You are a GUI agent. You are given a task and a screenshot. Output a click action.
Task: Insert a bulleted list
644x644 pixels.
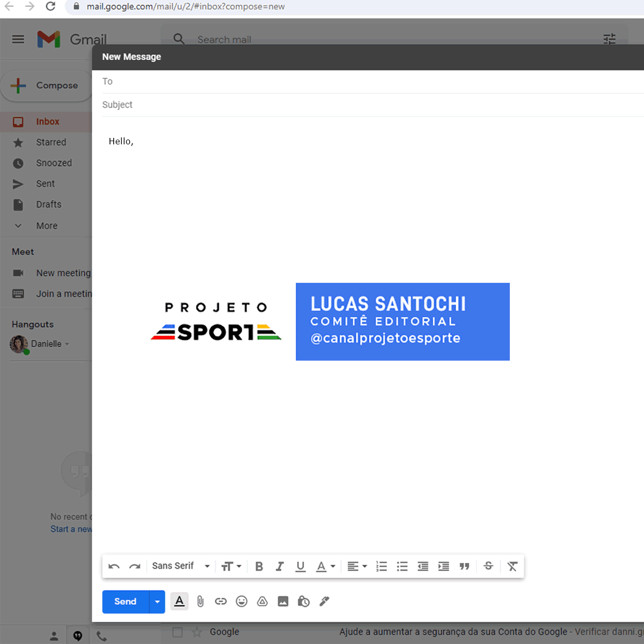[402, 566]
